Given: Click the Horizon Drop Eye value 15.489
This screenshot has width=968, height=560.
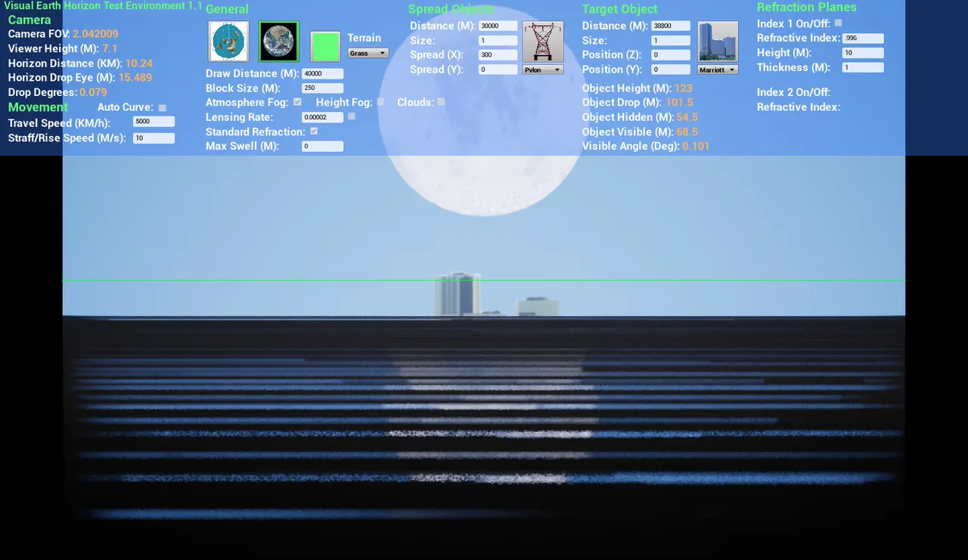Looking at the screenshot, I should pyautogui.click(x=135, y=78).
